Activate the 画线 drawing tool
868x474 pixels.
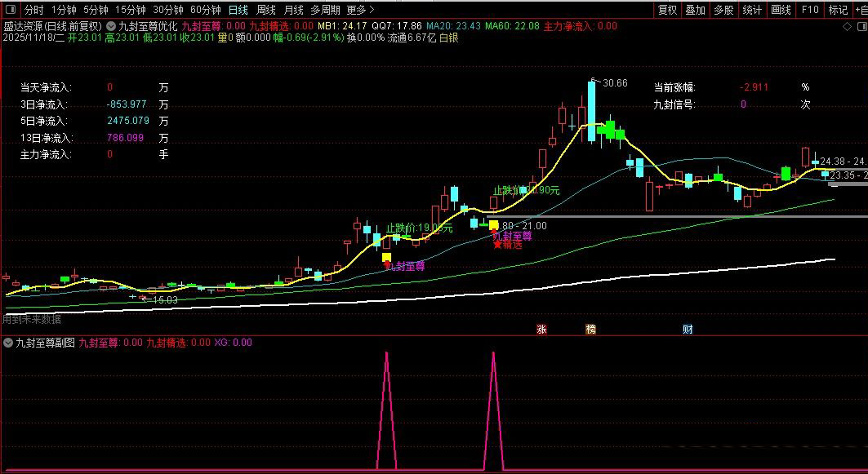[781, 10]
